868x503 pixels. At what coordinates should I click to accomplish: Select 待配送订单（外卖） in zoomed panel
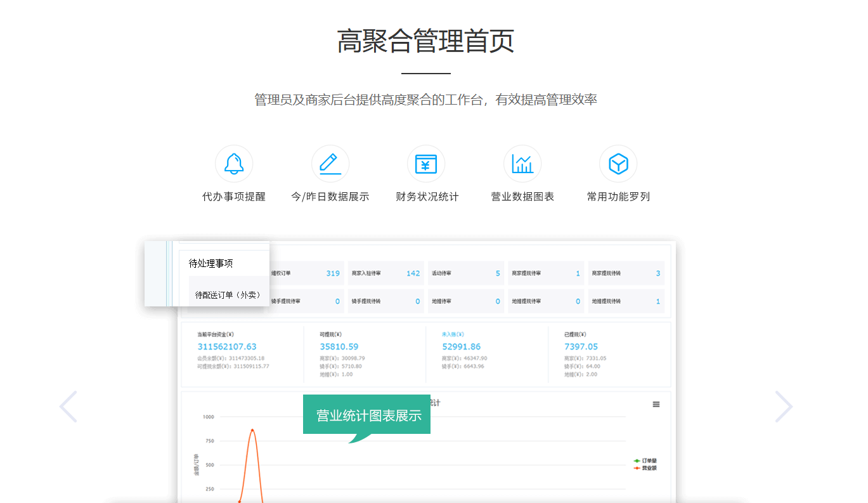[x=228, y=295]
